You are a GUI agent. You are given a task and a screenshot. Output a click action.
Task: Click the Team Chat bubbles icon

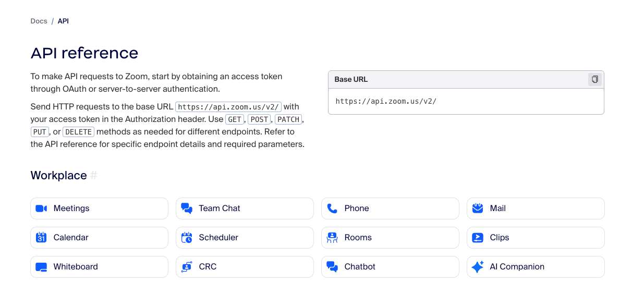(187, 208)
